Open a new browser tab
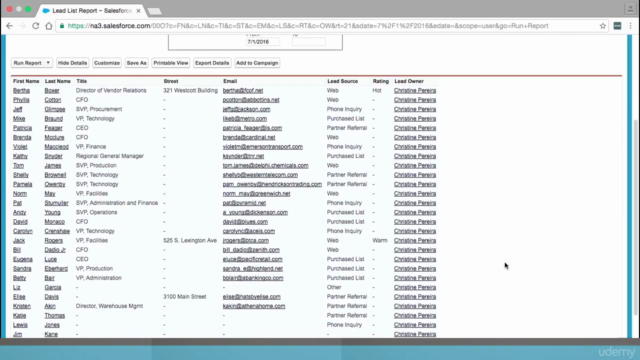This screenshot has width=640, height=360. 154,11
